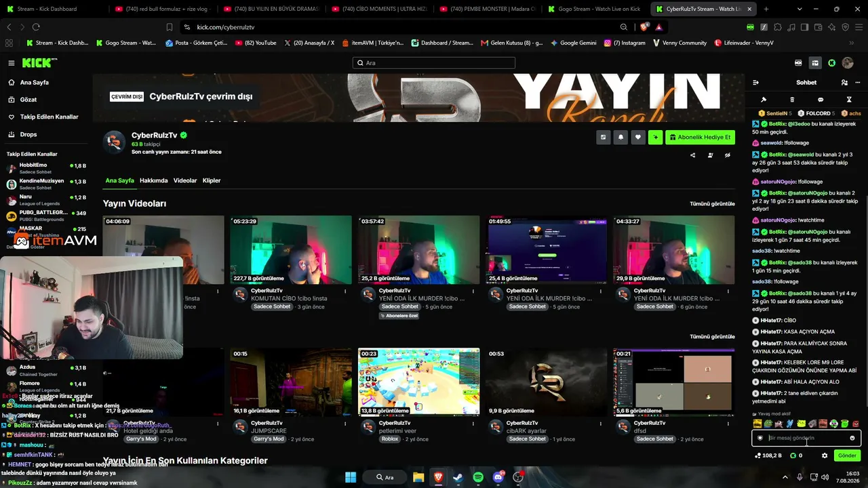868x488 pixels.
Task: Click the theatre mode icon in header
Action: [x=798, y=63]
